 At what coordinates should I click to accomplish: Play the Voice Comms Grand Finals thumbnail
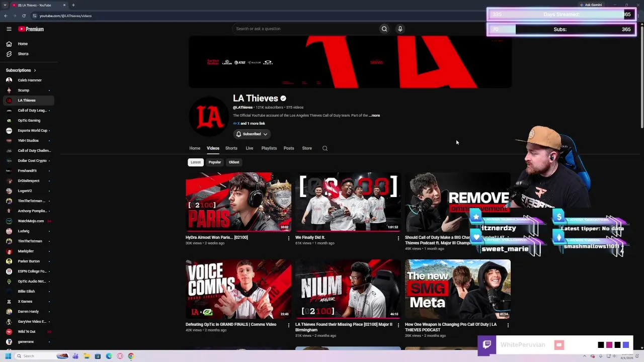[238, 289]
